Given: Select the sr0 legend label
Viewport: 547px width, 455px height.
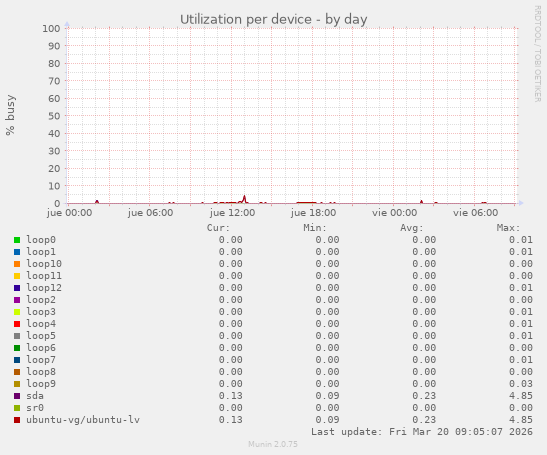Looking at the screenshot, I should 35,408.
